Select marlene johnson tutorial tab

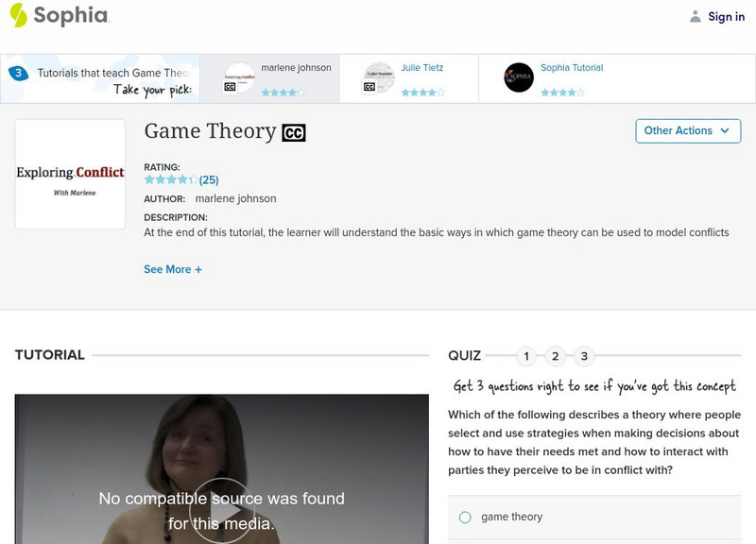click(x=269, y=78)
